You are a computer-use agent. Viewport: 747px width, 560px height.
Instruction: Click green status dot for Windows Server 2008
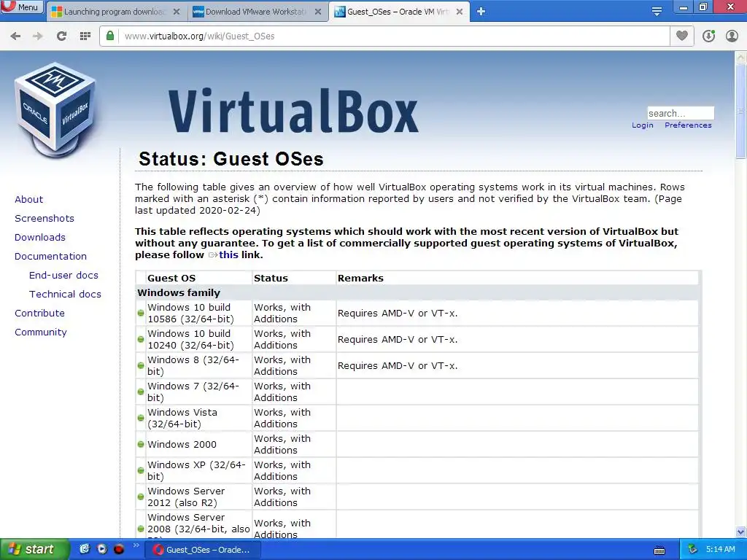click(x=141, y=529)
